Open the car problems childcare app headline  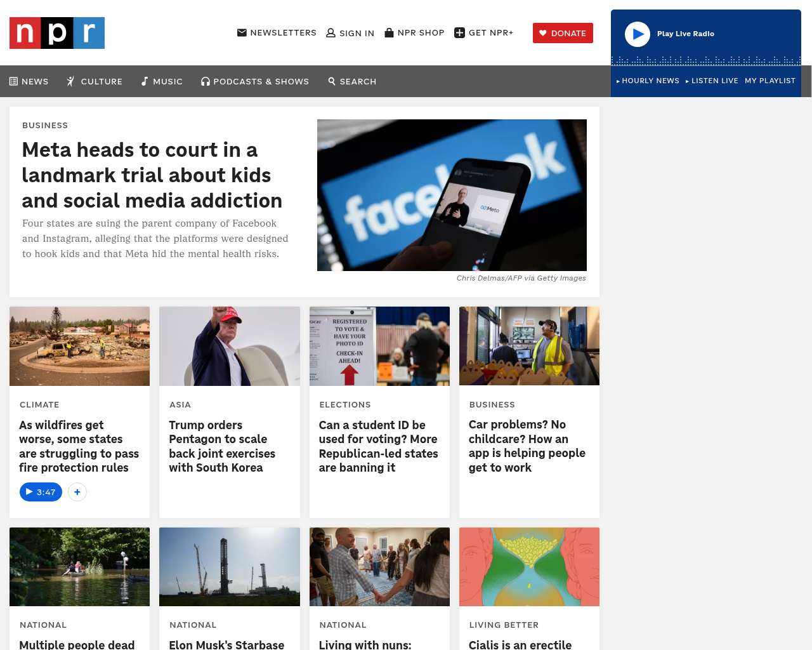(x=527, y=446)
